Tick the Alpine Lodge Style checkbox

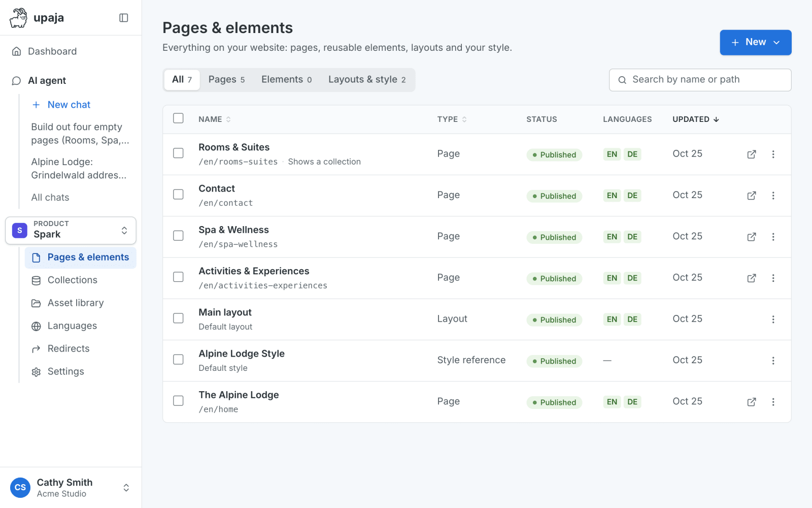(178, 360)
